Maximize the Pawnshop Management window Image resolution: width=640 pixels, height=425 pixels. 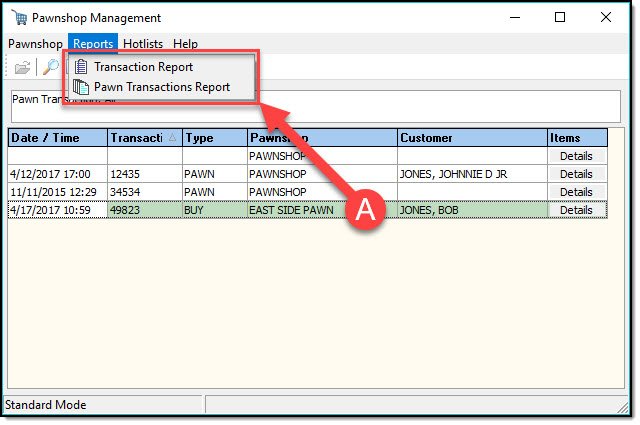(x=560, y=17)
